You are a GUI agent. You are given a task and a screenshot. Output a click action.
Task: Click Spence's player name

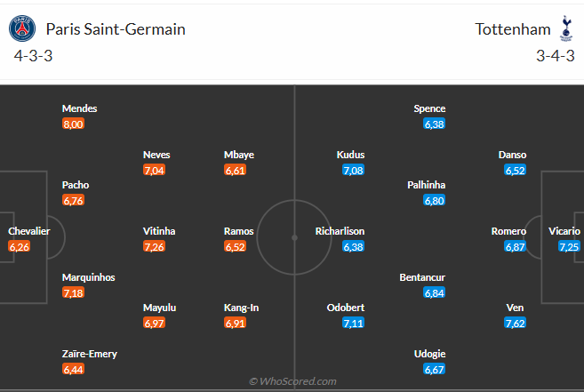(429, 108)
